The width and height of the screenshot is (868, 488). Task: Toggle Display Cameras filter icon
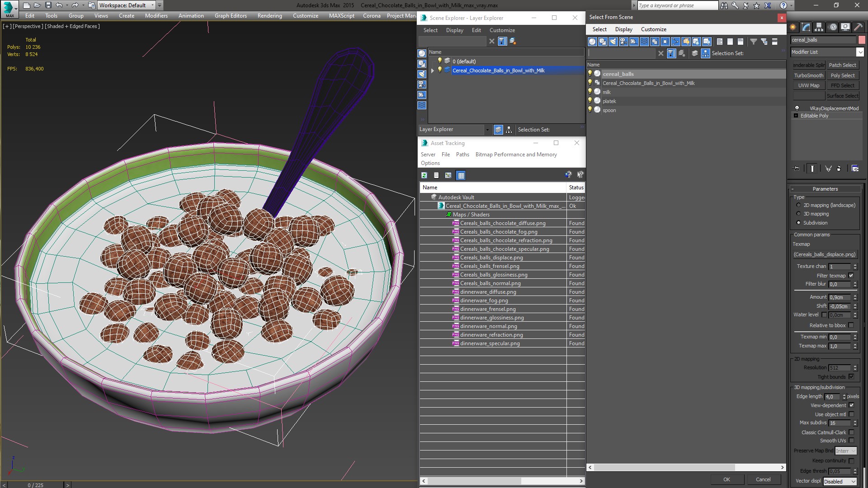623,42
